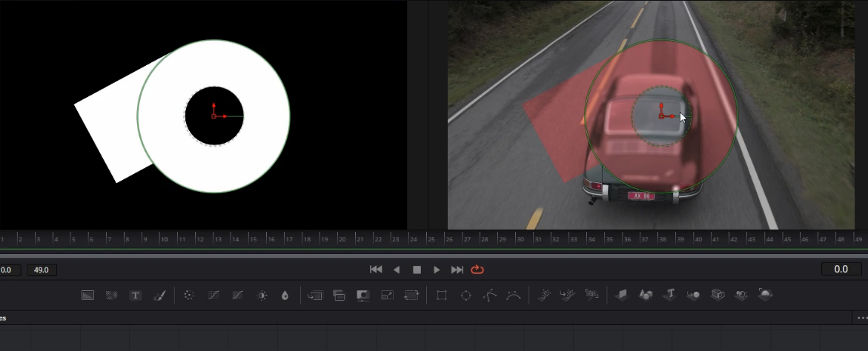The image size is (868, 351).
Task: Add an Ellipse mask tool
Action: tap(466, 295)
